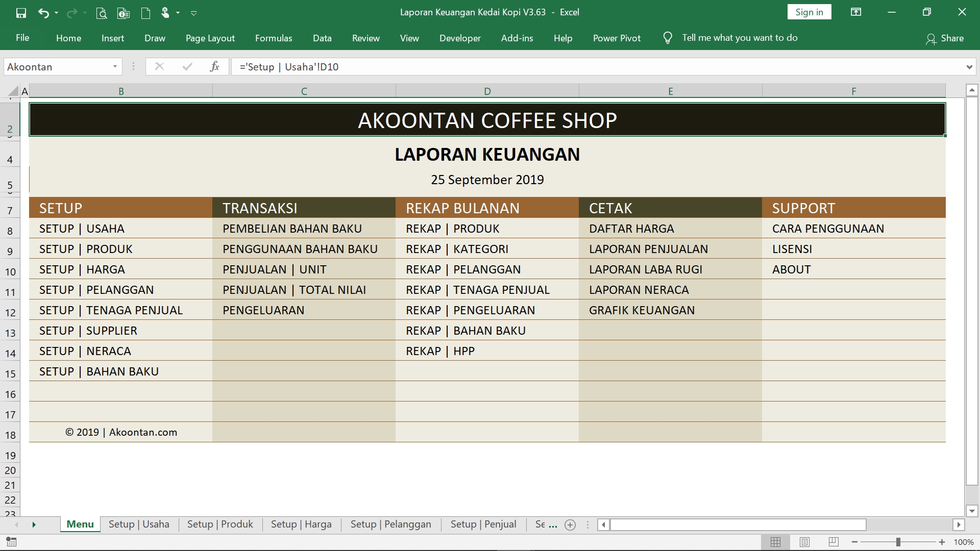Click the Select All corner triangle
Image resolution: width=980 pixels, height=551 pixels.
tap(13, 91)
